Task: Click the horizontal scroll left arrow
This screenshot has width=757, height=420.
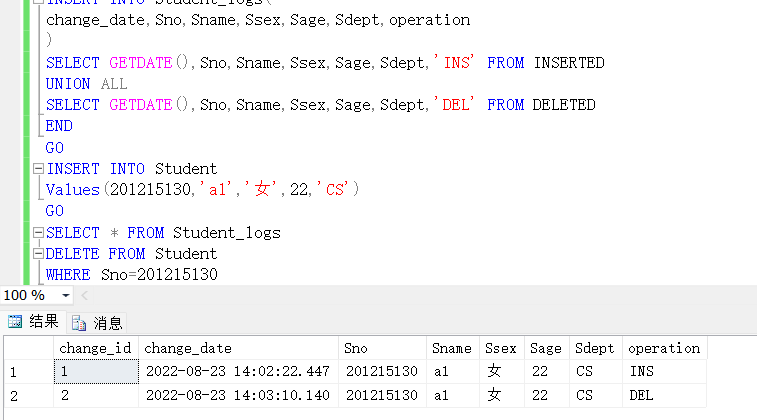Action: point(84,295)
